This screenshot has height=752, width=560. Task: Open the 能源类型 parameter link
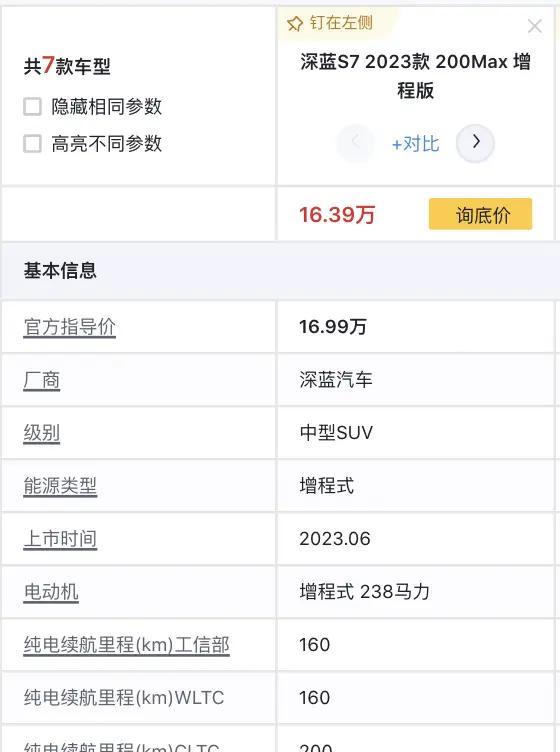(x=60, y=486)
